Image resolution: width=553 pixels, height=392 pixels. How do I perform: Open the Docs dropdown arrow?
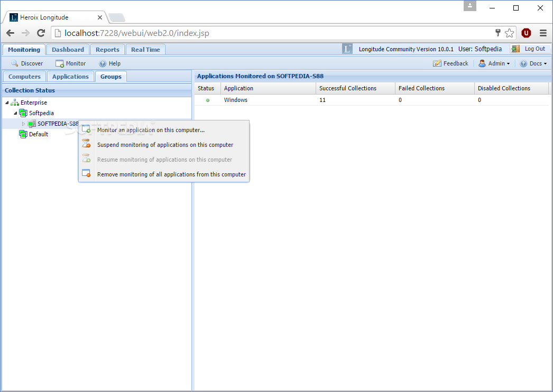coord(545,64)
